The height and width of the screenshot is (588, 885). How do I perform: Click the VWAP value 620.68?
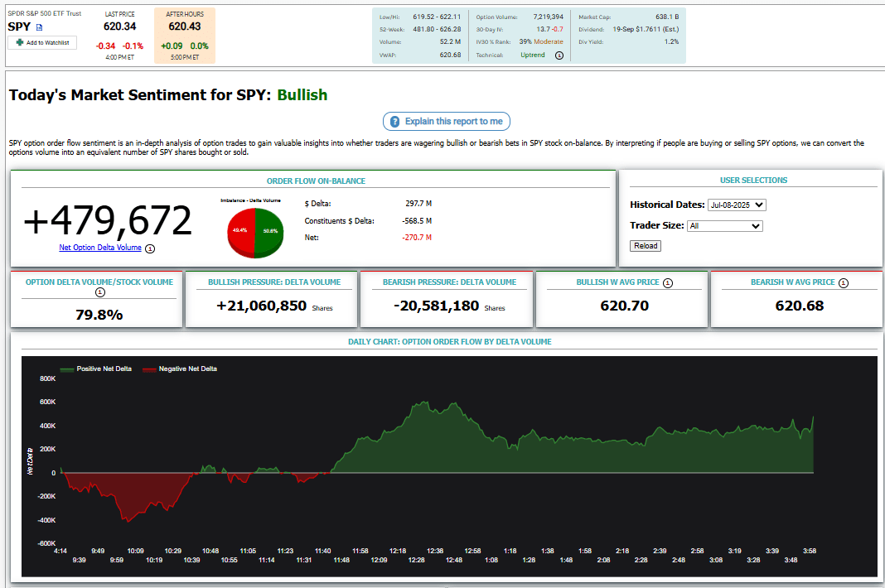click(x=451, y=55)
